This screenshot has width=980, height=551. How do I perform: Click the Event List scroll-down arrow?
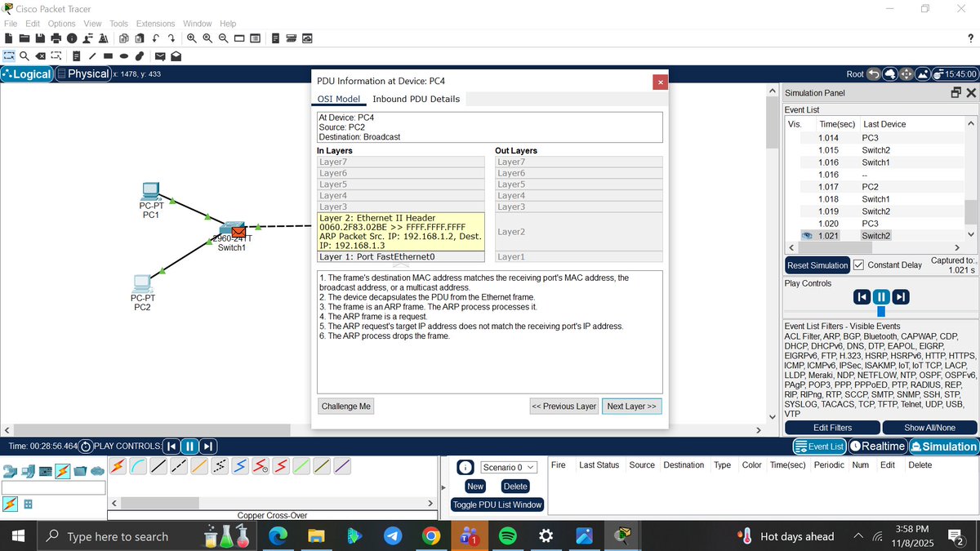click(971, 235)
